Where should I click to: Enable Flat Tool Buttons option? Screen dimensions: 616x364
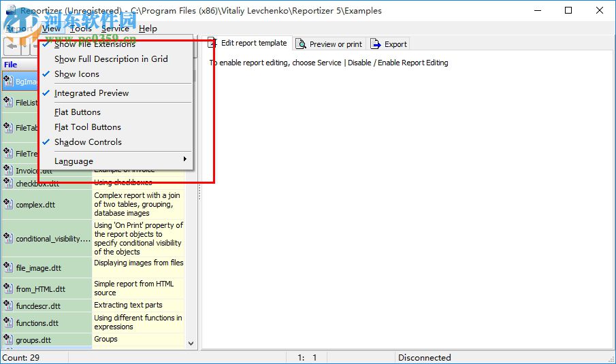116,127
